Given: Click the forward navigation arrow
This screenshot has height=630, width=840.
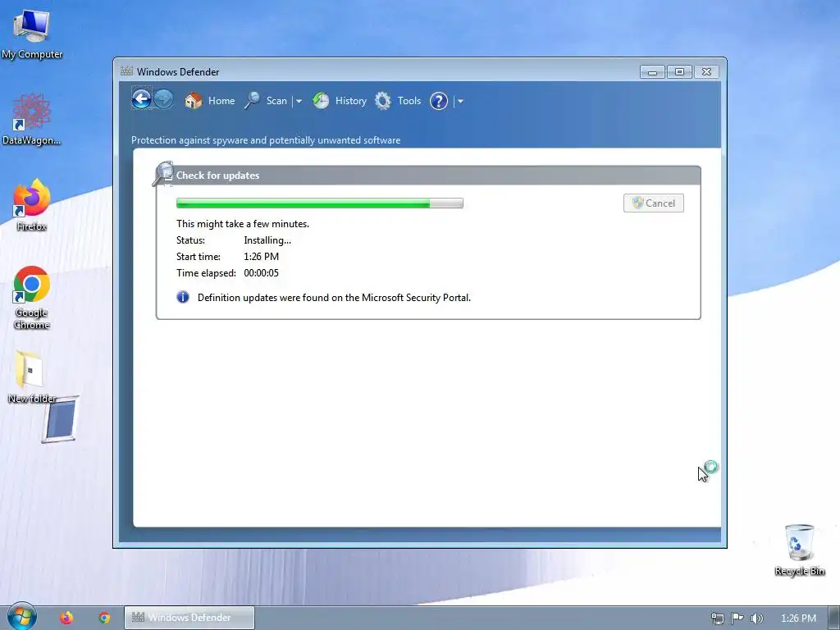Looking at the screenshot, I should point(164,99).
